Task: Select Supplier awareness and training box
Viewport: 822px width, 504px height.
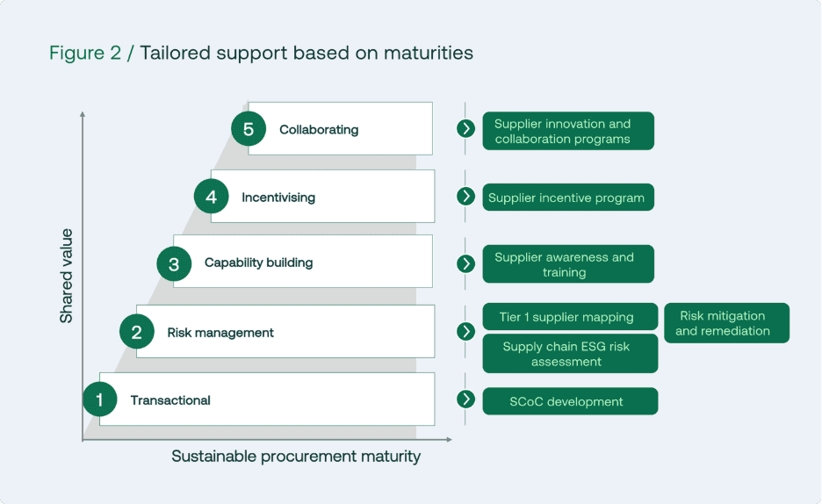Action: 568,264
